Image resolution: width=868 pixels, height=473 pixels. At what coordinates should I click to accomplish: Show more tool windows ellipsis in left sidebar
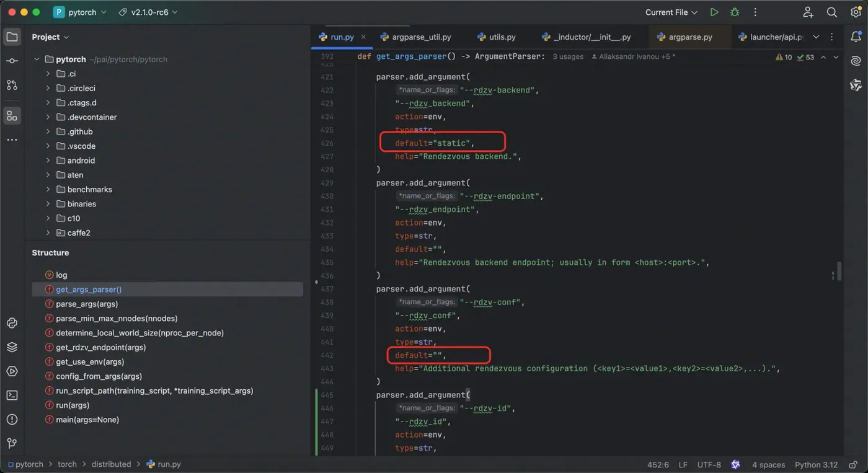point(12,140)
